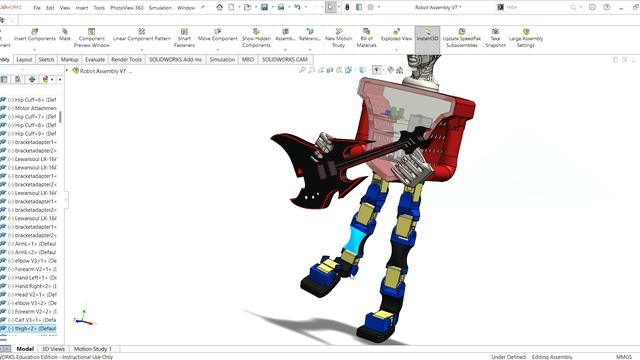Click the Save disk icon
The image size is (640, 360).
(264, 7)
